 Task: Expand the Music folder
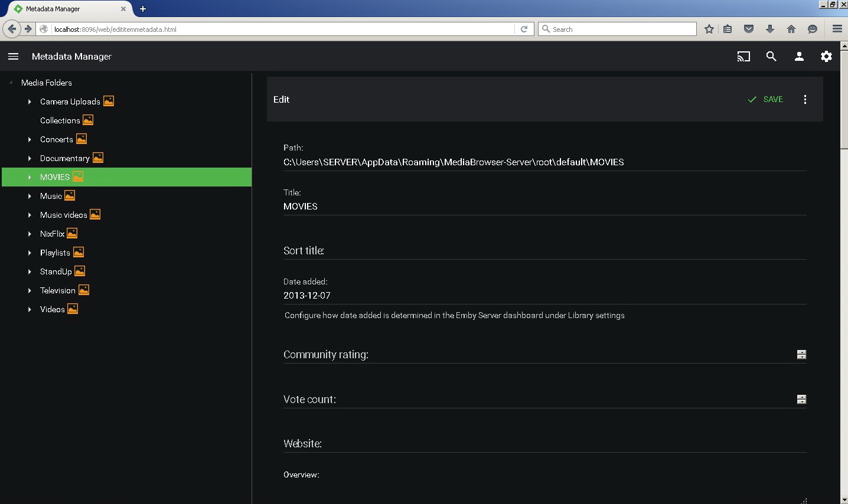[x=30, y=196]
